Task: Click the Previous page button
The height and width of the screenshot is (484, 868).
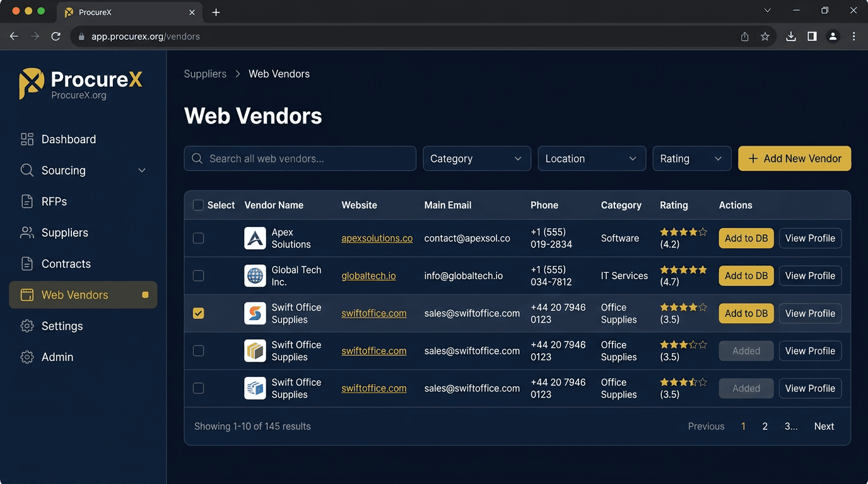Action: pos(706,426)
